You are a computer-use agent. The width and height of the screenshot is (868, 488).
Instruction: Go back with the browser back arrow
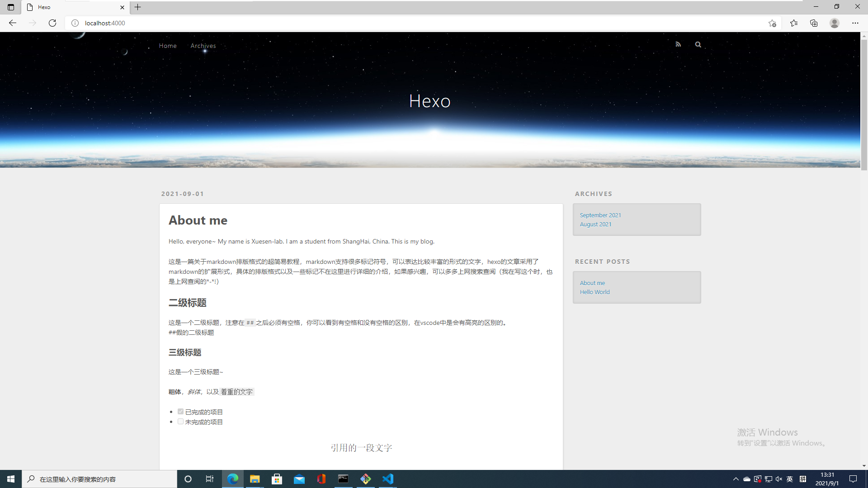(13, 23)
